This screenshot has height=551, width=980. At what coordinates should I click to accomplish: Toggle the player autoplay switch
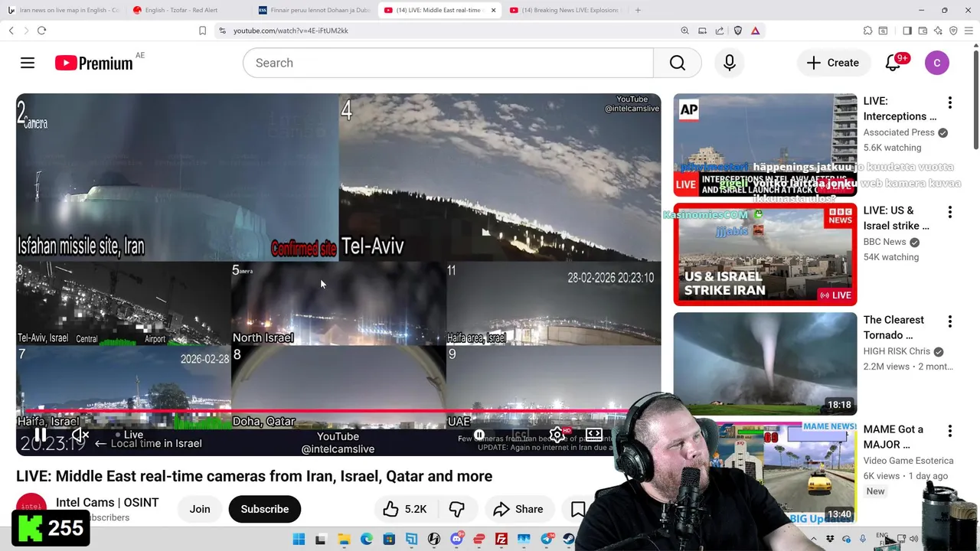coord(479,435)
